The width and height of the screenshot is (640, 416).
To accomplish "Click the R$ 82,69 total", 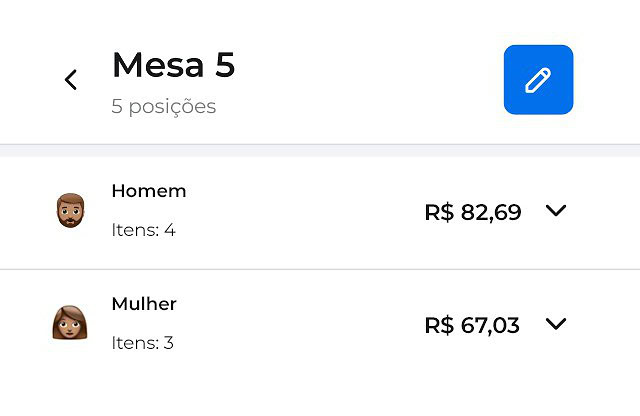I will click(473, 212).
